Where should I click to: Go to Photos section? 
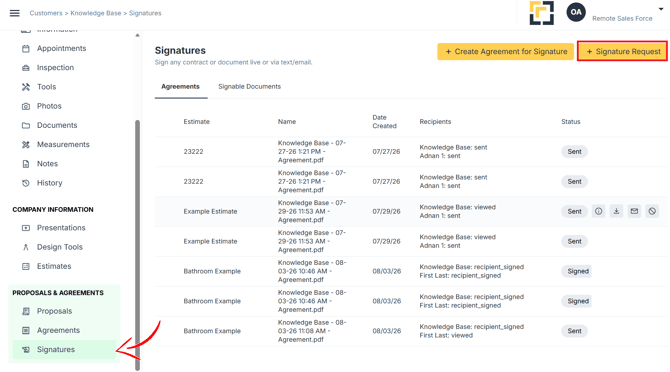(x=49, y=106)
